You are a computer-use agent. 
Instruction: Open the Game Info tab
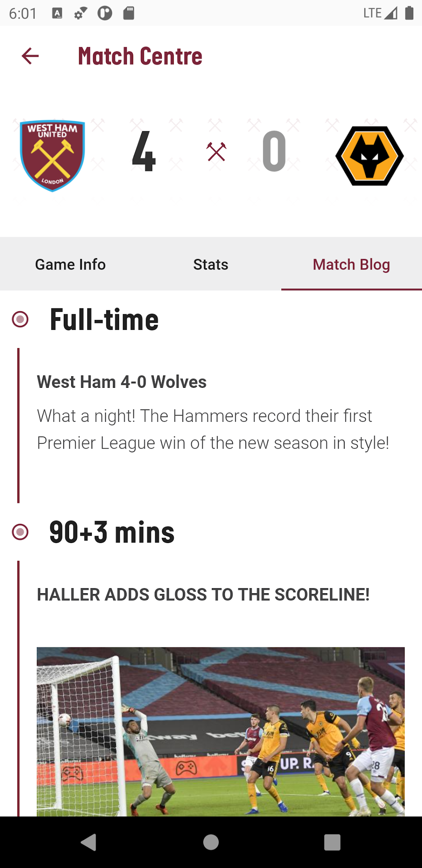[70, 264]
